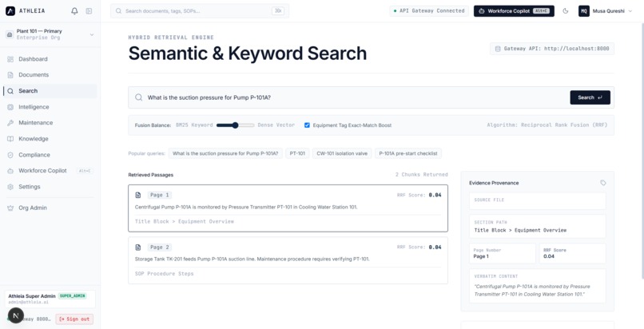Click the Plant 101 building icon
The image size is (644, 329).
pos(10,34)
